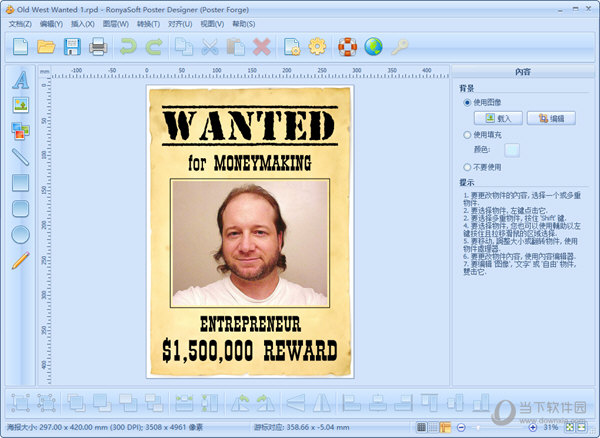This screenshot has height=438, width=600.
Task: Rotate object right with arrow icon
Action: point(266,403)
